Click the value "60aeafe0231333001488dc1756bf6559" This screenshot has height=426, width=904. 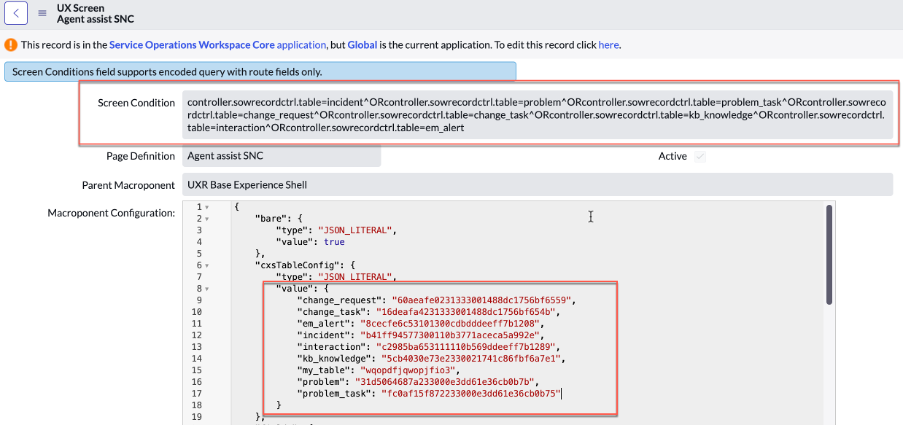(x=483, y=300)
